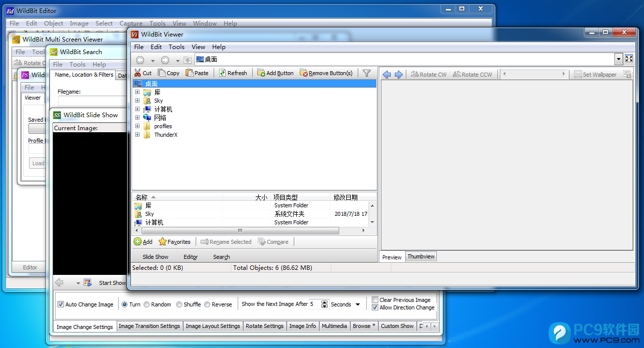Click the Cut scissors button in Viewer
644x348 pixels.
pyautogui.click(x=143, y=73)
